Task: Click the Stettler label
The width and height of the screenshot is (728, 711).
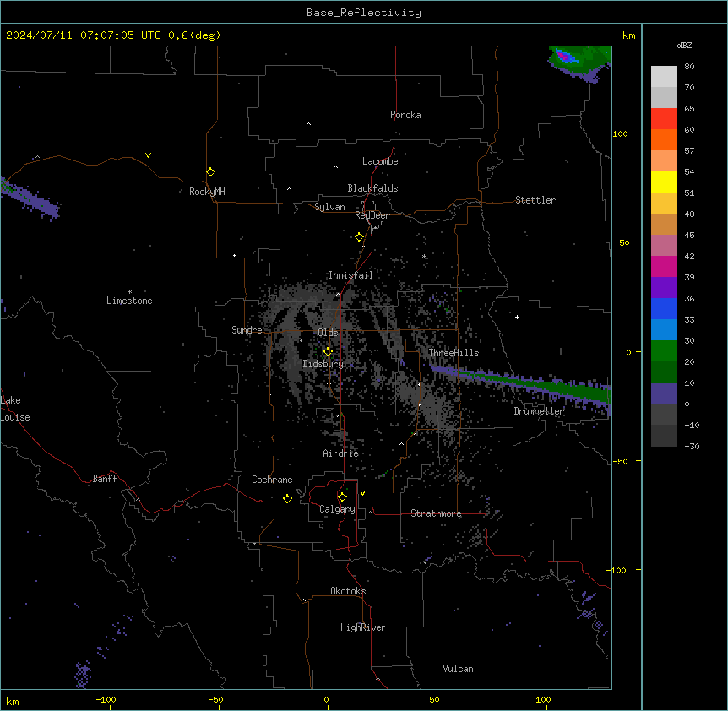Action: pos(535,200)
